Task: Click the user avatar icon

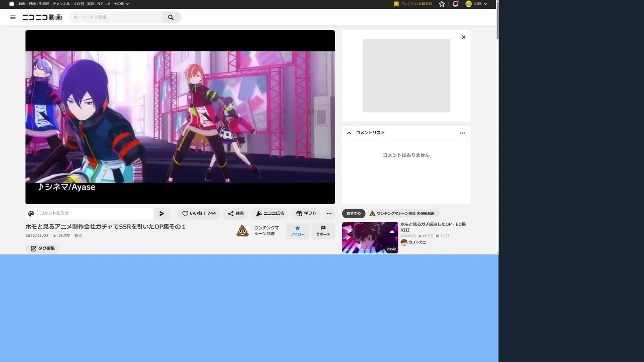Action: tap(468, 4)
